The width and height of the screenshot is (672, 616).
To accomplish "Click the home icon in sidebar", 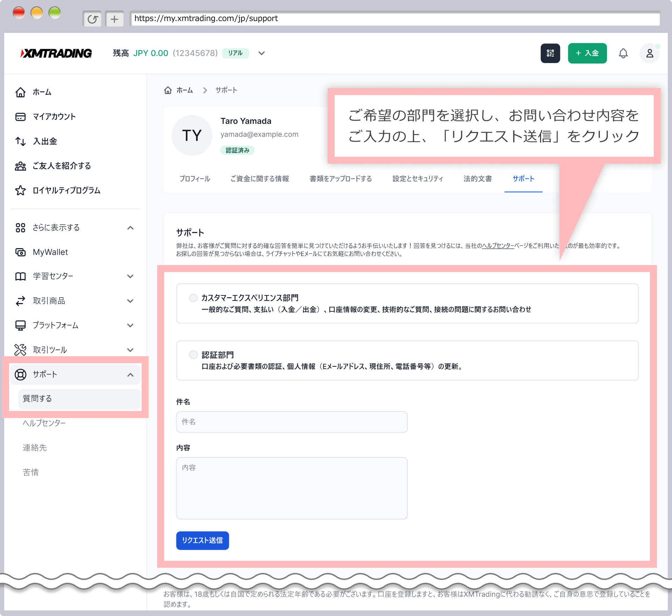I will [x=20, y=92].
